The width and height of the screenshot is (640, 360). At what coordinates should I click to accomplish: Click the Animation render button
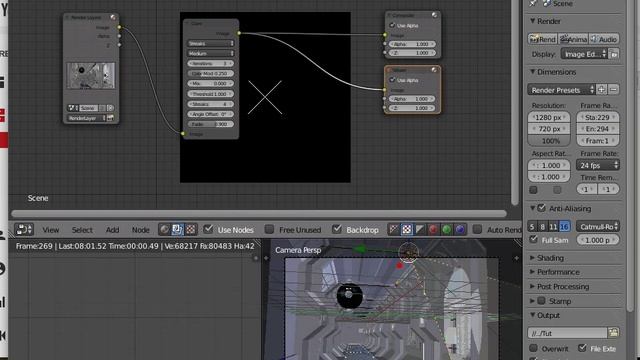pos(573,39)
